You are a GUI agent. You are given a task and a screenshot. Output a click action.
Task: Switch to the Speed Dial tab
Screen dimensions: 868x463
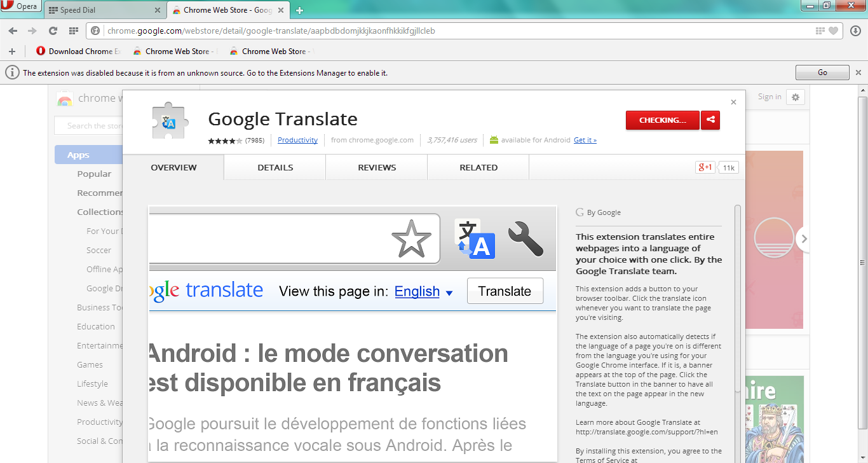(105, 10)
